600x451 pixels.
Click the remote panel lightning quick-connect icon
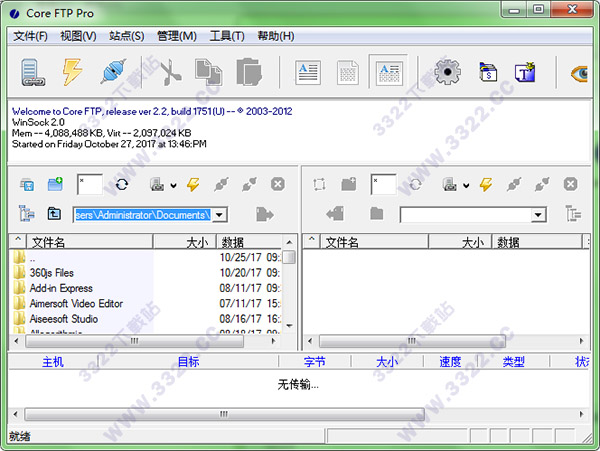click(x=486, y=184)
